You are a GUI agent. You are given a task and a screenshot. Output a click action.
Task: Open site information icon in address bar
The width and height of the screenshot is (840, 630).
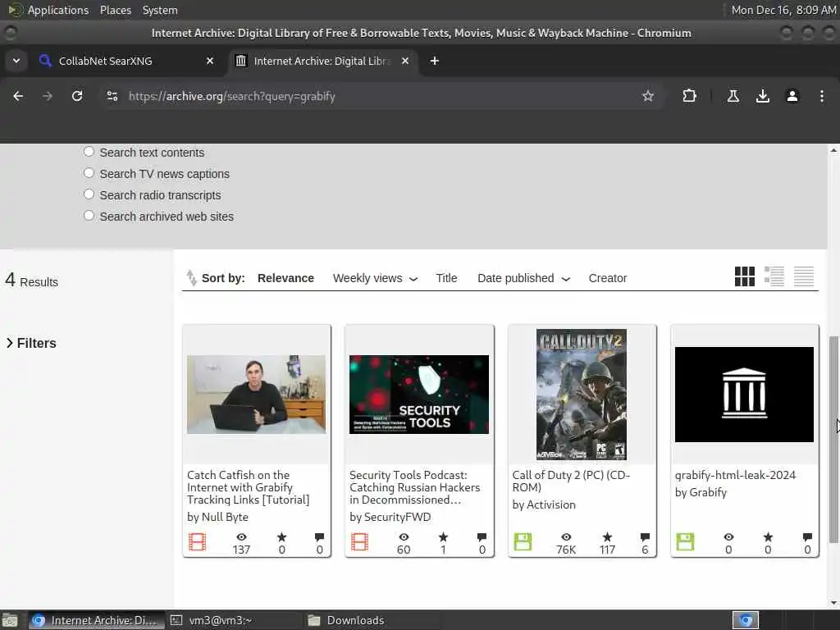[x=112, y=96]
